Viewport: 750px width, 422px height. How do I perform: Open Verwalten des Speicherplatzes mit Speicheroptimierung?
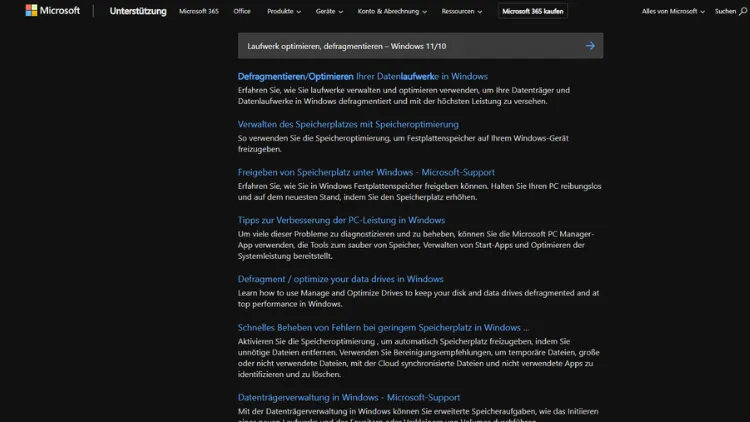point(348,124)
